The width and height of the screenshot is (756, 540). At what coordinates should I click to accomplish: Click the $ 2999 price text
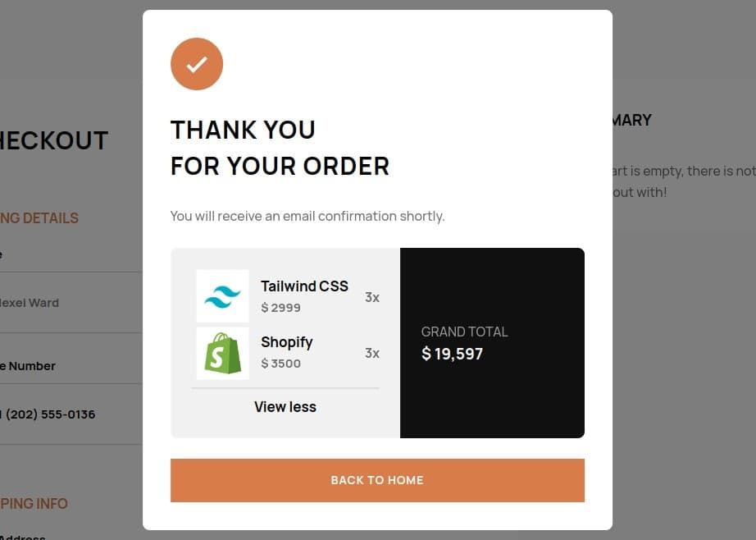click(280, 308)
